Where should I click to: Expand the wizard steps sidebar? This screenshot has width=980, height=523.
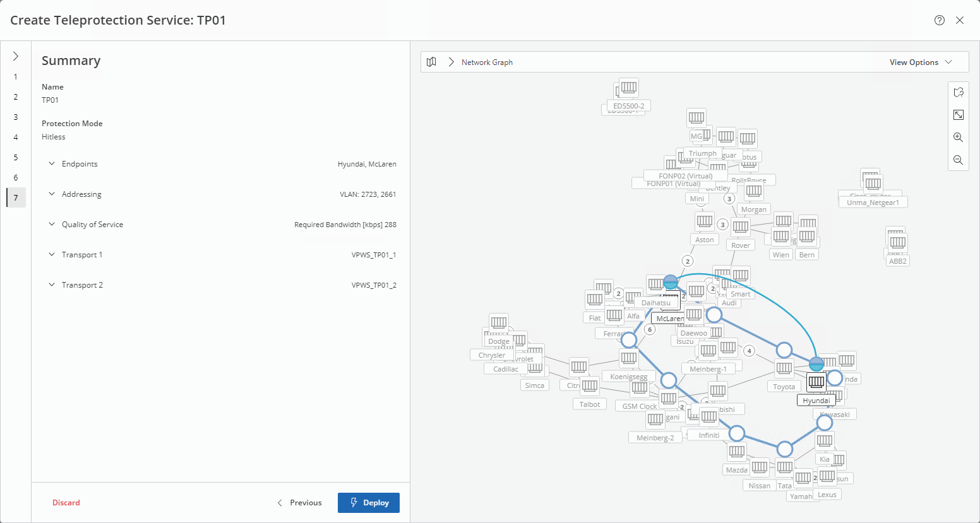(16, 56)
